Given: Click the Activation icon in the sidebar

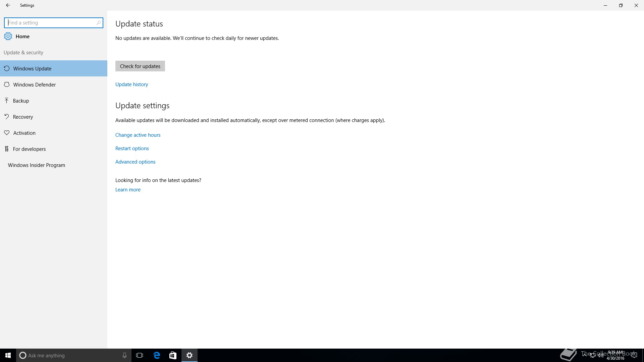Looking at the screenshot, I should [x=7, y=133].
